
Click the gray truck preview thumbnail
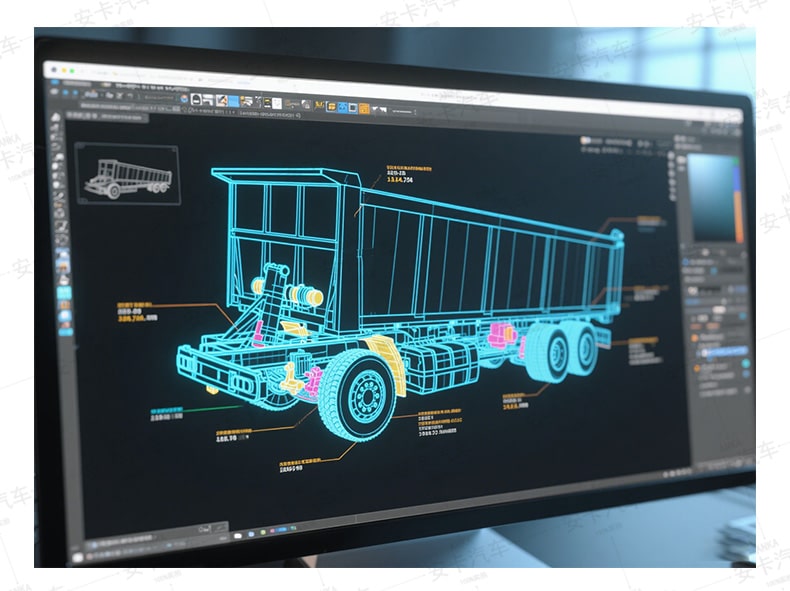(x=128, y=174)
